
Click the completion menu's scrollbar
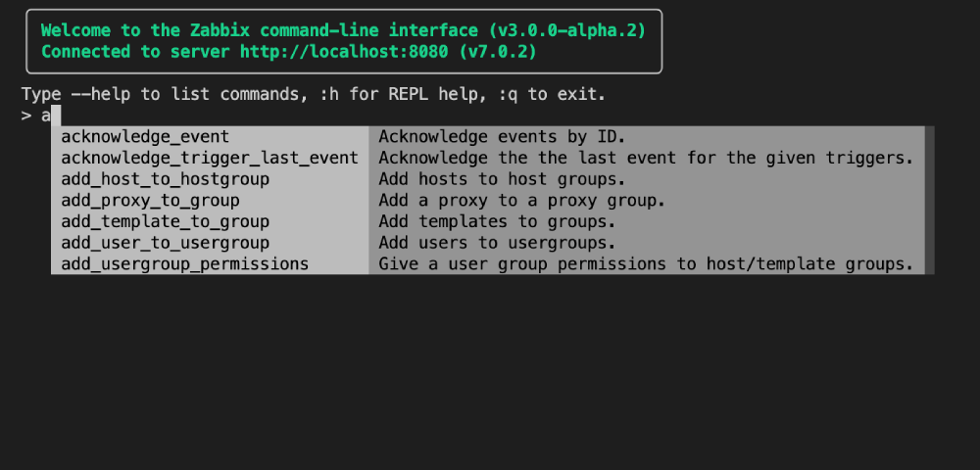click(x=929, y=200)
